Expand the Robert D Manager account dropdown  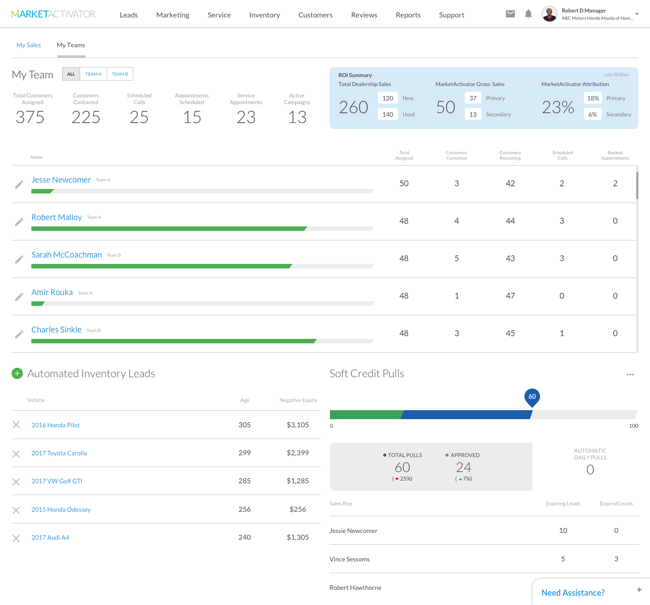[637, 14]
